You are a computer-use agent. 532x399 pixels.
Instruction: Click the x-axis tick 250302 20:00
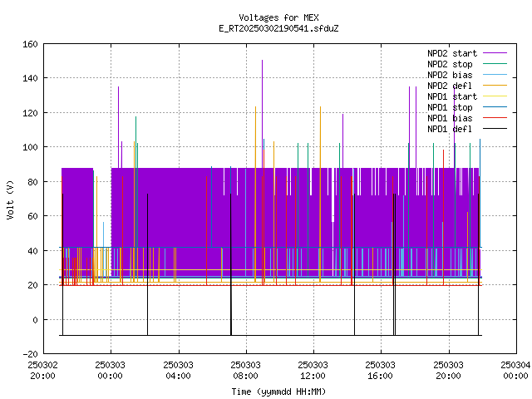coord(42,371)
